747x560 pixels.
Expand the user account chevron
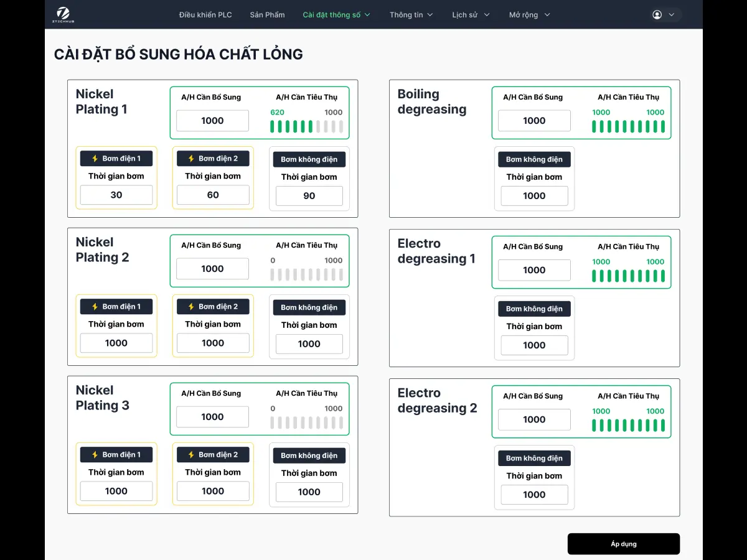(x=671, y=14)
